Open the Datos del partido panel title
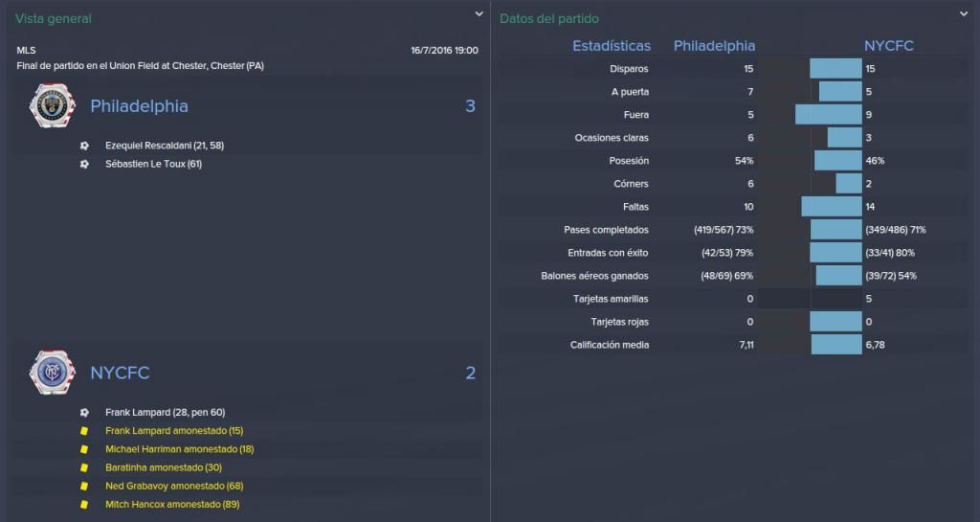 click(548, 19)
